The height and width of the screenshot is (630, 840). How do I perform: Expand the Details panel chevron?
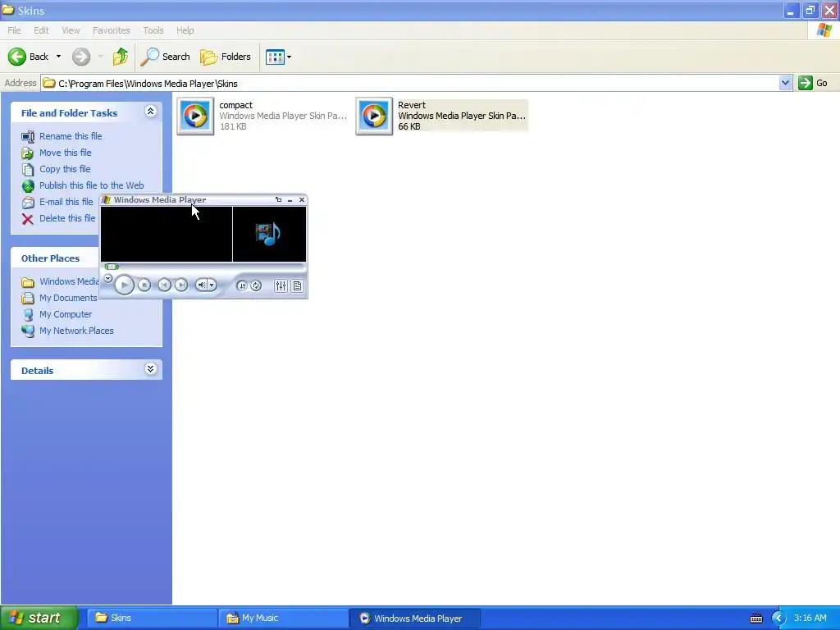point(151,368)
